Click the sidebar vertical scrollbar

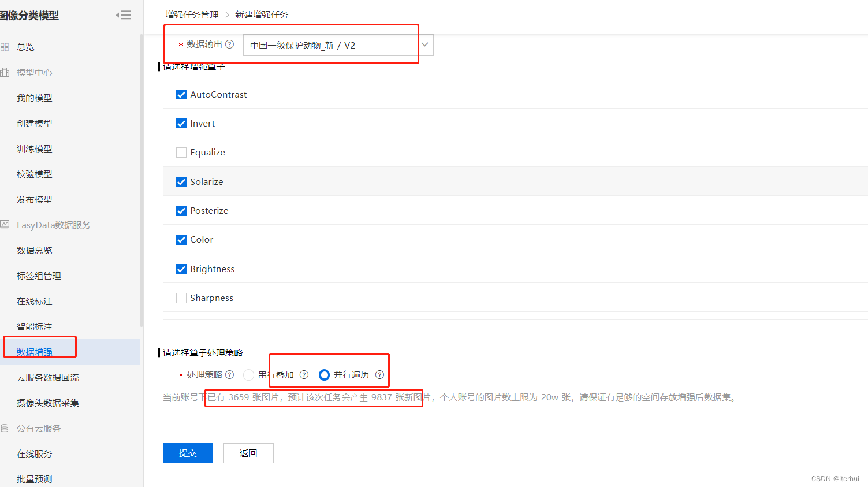141,180
